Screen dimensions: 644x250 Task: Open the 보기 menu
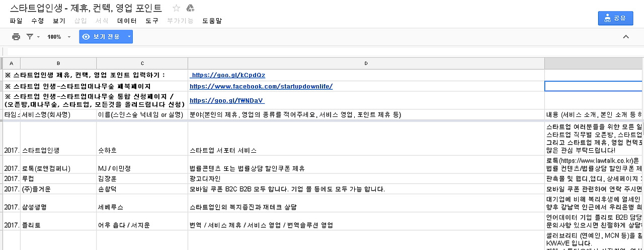(59, 21)
